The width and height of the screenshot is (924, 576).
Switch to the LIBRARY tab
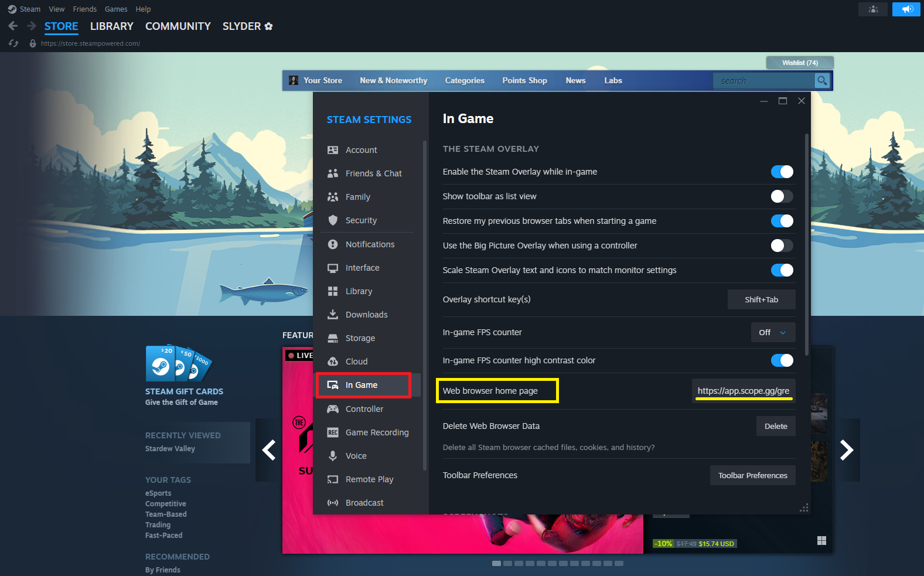pyautogui.click(x=111, y=26)
